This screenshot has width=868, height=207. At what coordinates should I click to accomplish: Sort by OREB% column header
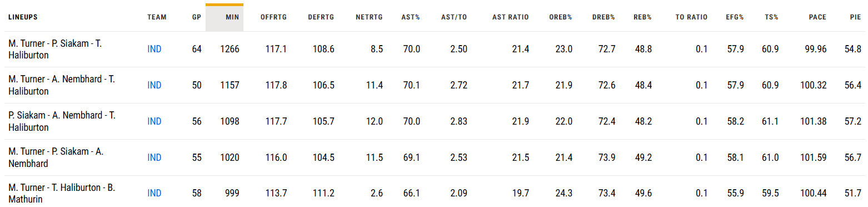point(561,17)
